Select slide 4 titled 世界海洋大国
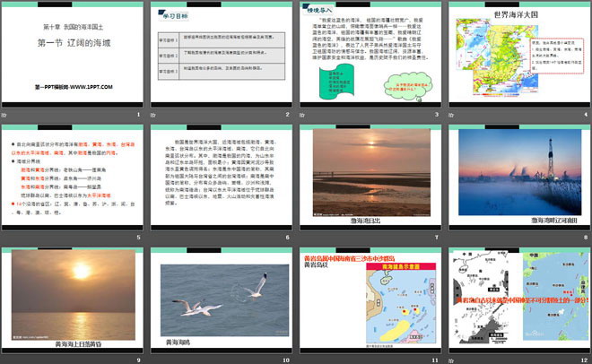 point(519,55)
